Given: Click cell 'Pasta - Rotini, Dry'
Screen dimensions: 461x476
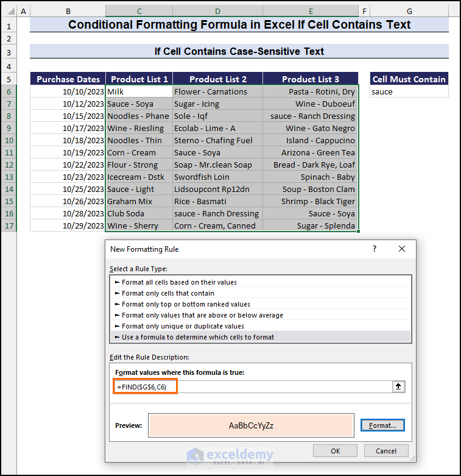Looking at the screenshot, I should 311,91.
